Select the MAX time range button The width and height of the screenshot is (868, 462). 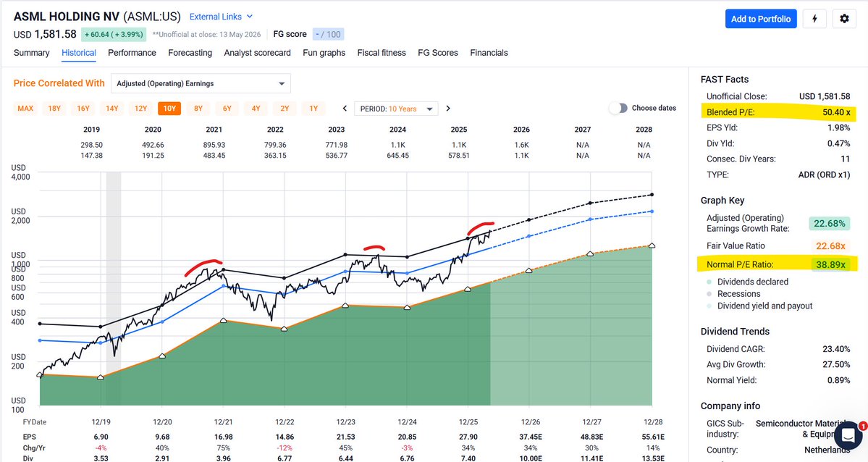point(25,109)
